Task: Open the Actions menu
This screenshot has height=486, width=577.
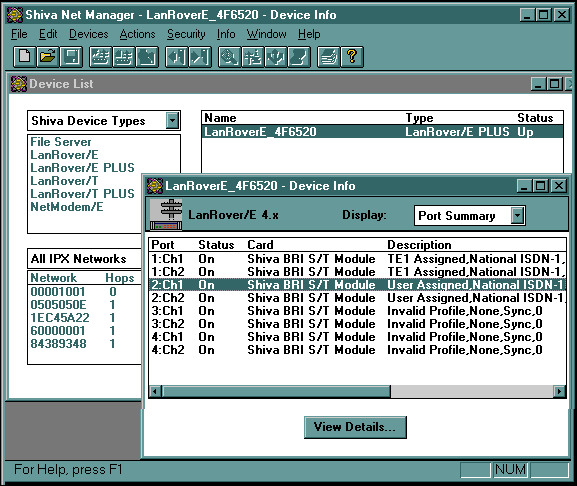Action: [138, 34]
